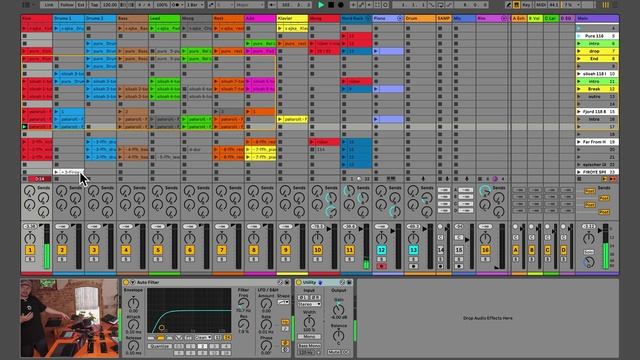Click the Quantize button in Auto Filter

point(160,346)
